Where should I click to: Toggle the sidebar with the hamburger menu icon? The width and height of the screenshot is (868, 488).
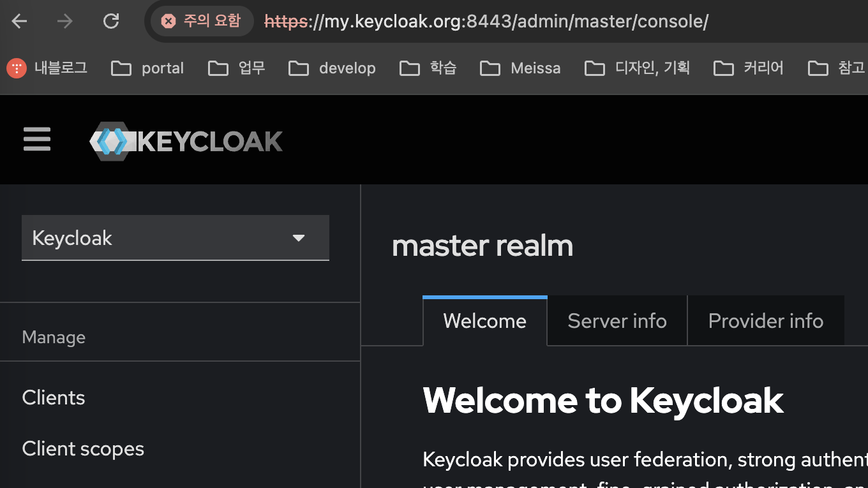[37, 139]
